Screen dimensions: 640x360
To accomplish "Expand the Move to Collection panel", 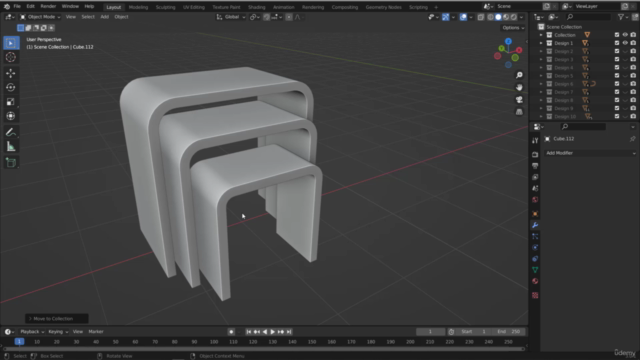I will tap(56, 319).
